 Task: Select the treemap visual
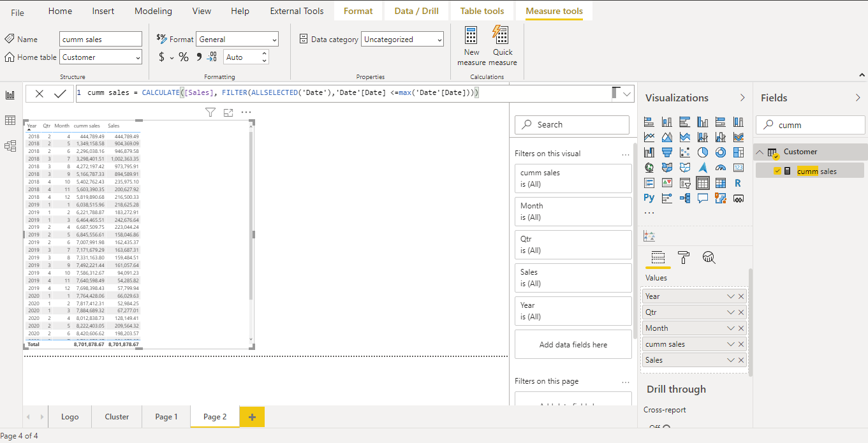click(738, 152)
